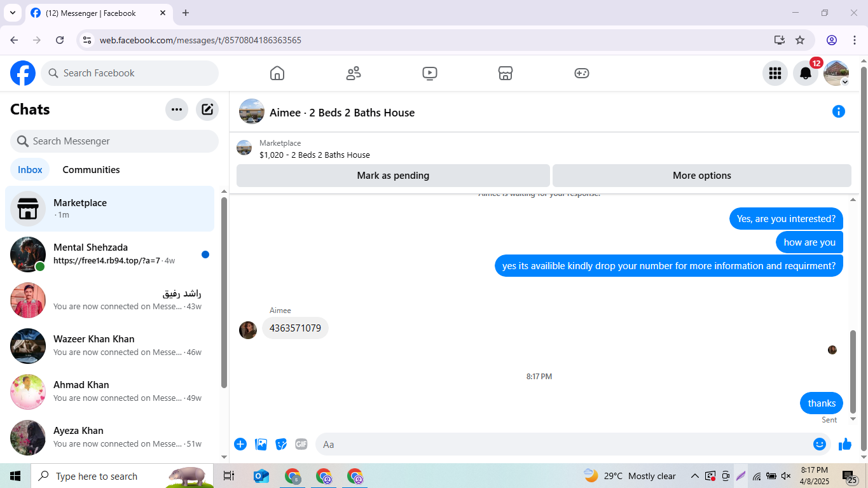Open the $1,020 - 2 Beds 2 Baths House listing
868x488 pixels.
[315, 155]
